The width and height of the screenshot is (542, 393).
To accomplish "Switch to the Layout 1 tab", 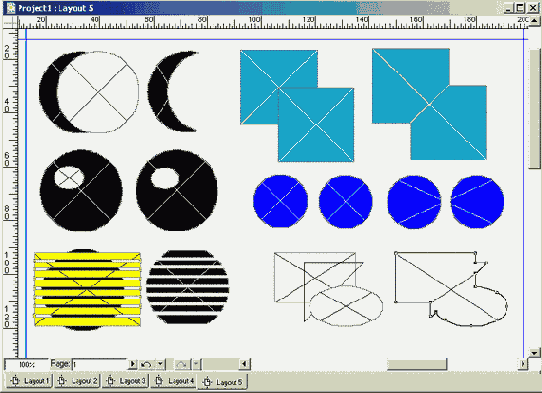I will pyautogui.click(x=29, y=381).
